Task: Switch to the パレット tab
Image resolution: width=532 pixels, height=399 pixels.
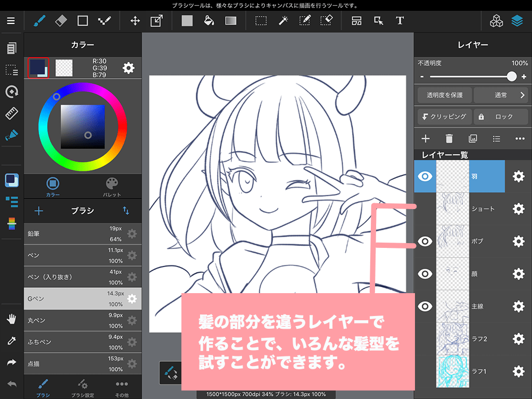Action: coord(112,187)
